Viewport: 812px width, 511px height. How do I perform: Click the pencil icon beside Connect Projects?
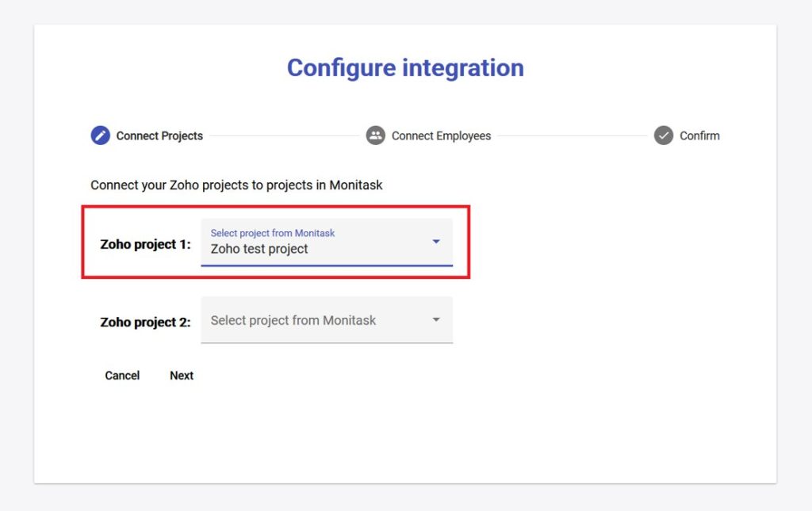pyautogui.click(x=100, y=135)
